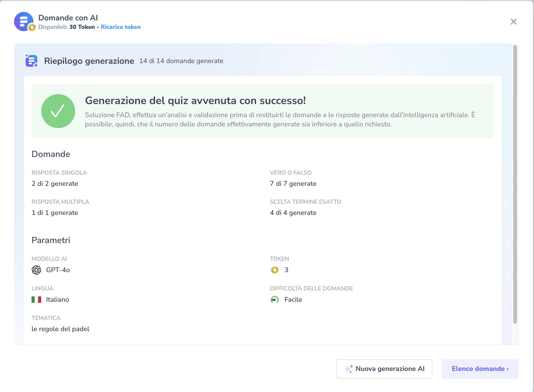This screenshot has height=392, width=534.
Task: Click the 'Generazione del quiz avvenuta con successo!' heading
Action: (195, 101)
